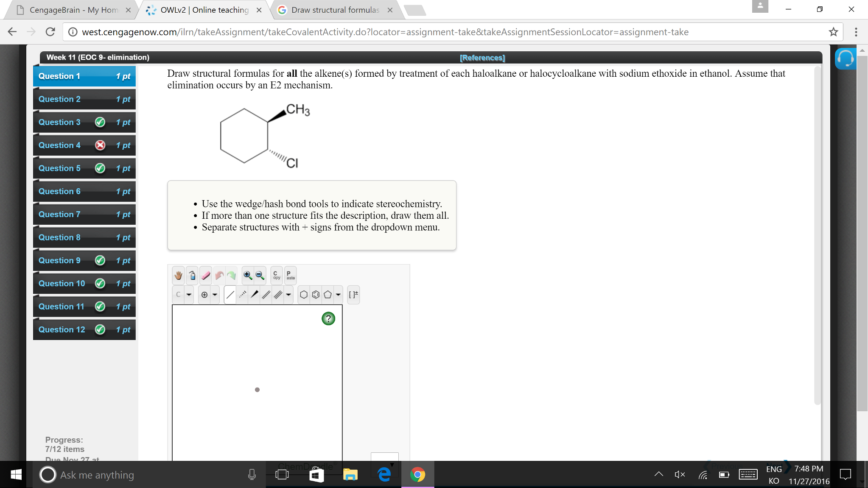This screenshot has width=868, height=488.
Task: Open the bond type dropdown arrow
Action: tap(288, 294)
